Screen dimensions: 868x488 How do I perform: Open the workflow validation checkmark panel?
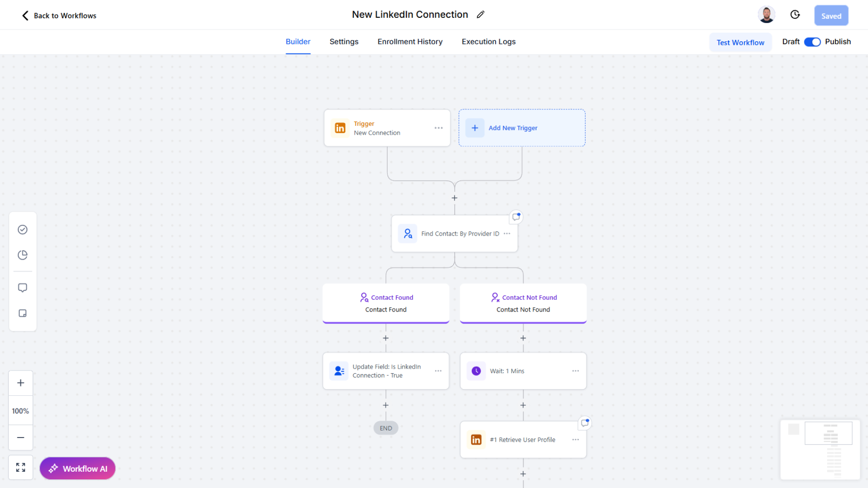(22, 229)
